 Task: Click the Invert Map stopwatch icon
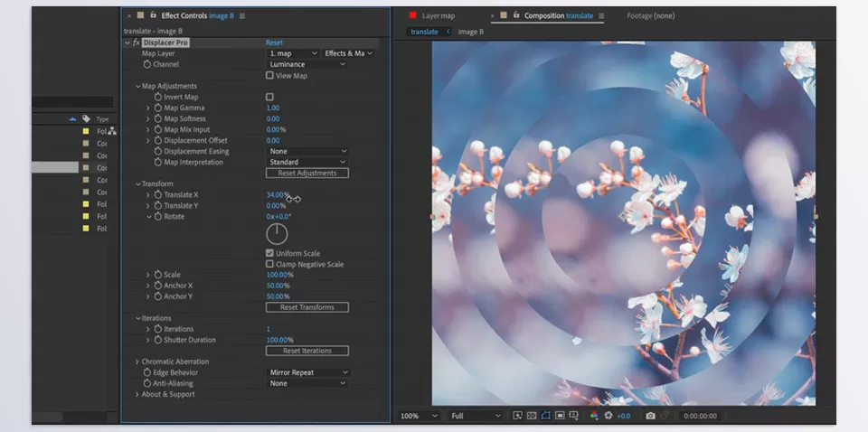pyautogui.click(x=158, y=97)
